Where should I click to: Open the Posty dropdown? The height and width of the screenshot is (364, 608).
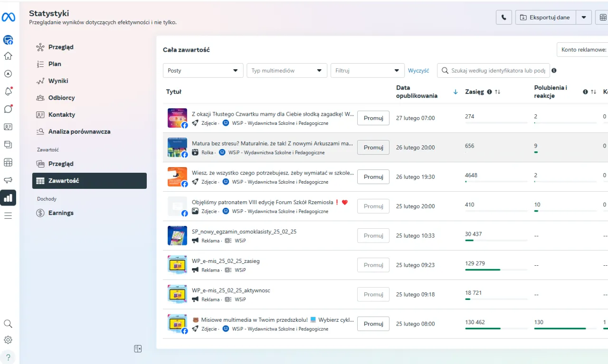click(x=203, y=71)
